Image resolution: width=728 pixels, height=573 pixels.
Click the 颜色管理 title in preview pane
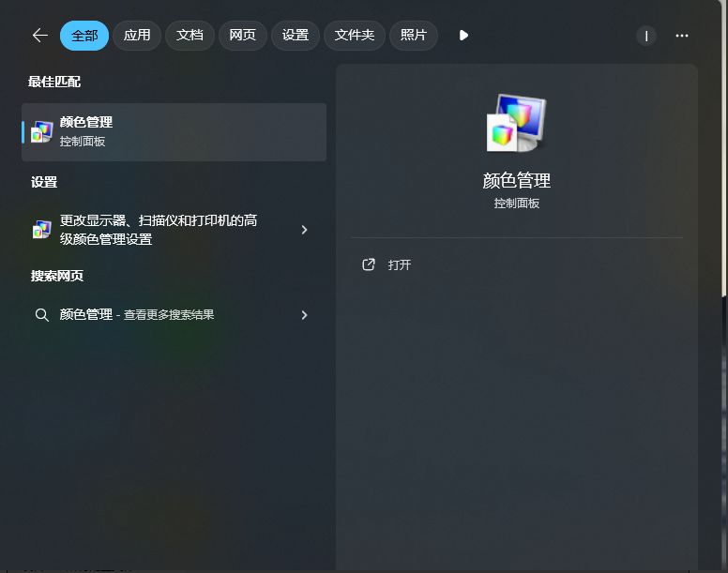click(516, 180)
